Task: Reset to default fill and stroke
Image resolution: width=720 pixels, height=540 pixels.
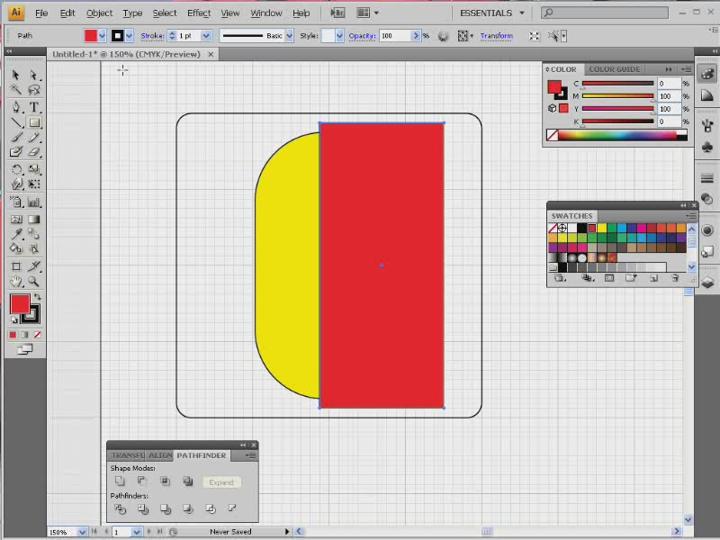Action: [x=14, y=320]
